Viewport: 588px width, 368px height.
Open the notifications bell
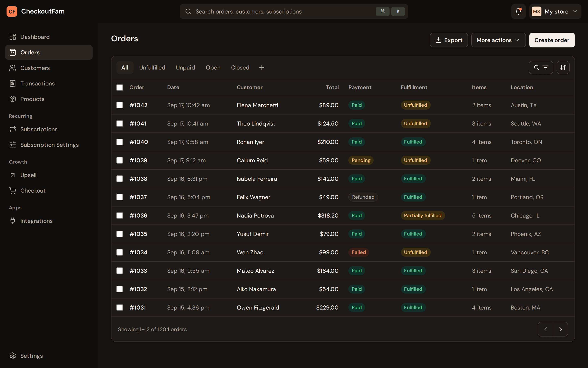point(518,11)
